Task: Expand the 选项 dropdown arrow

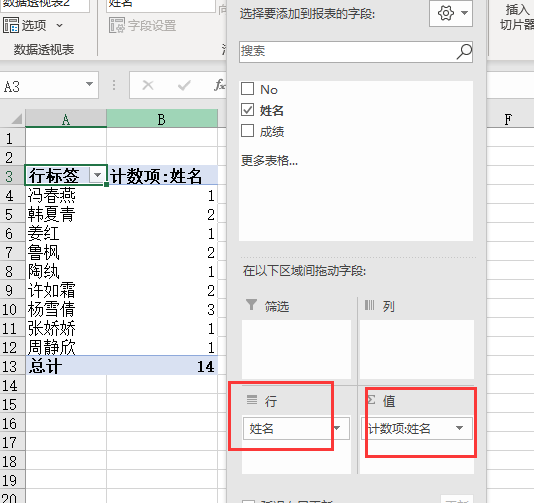Action: coord(59,26)
